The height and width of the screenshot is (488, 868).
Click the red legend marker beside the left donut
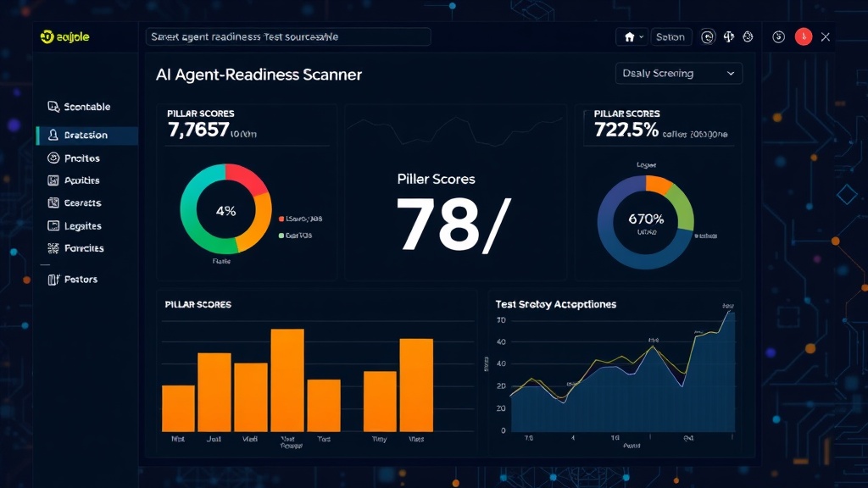(x=281, y=219)
